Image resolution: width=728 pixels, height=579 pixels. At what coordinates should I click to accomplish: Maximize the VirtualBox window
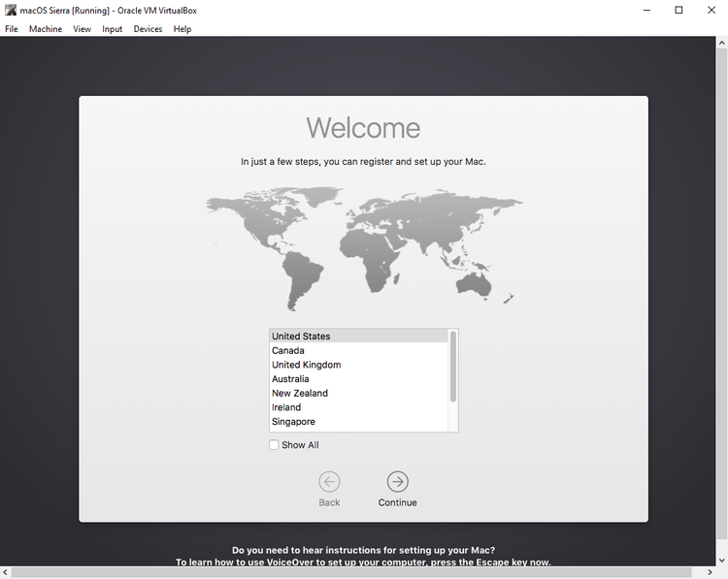(x=678, y=10)
